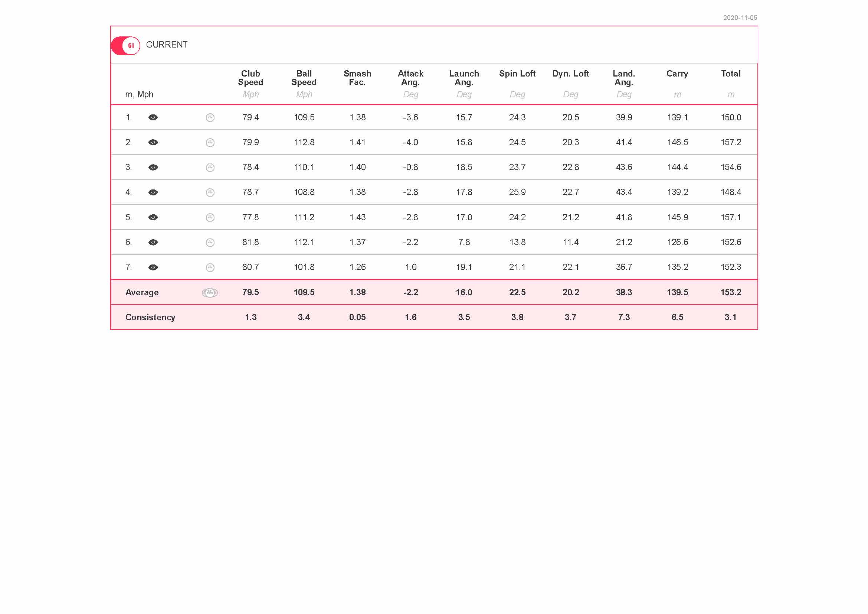Click the Total column header

(730, 74)
